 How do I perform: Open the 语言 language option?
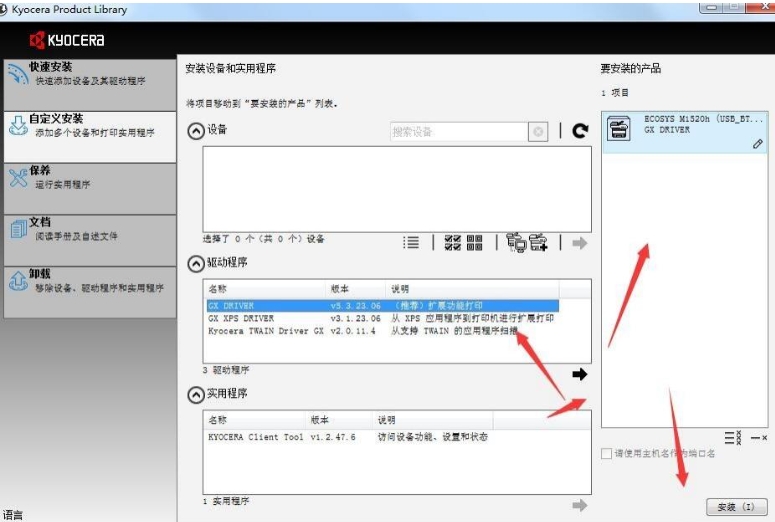coord(13,515)
